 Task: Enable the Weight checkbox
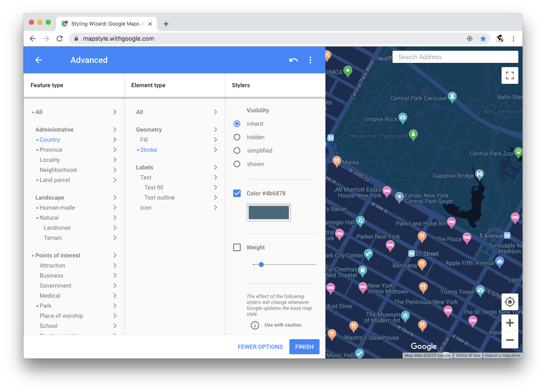click(x=237, y=247)
